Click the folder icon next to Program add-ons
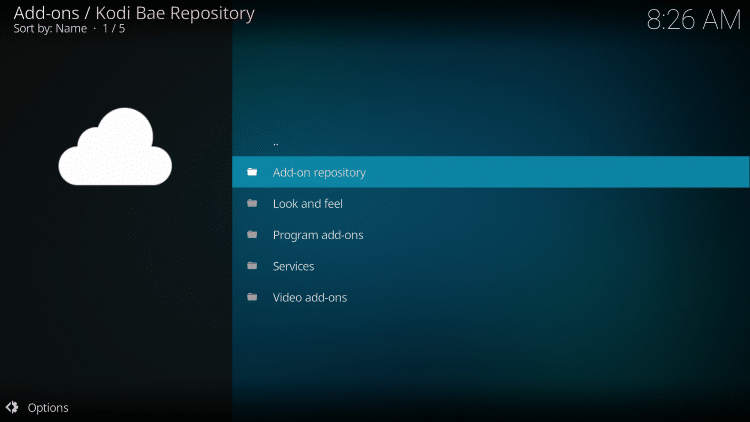This screenshot has height=422, width=750. (252, 234)
